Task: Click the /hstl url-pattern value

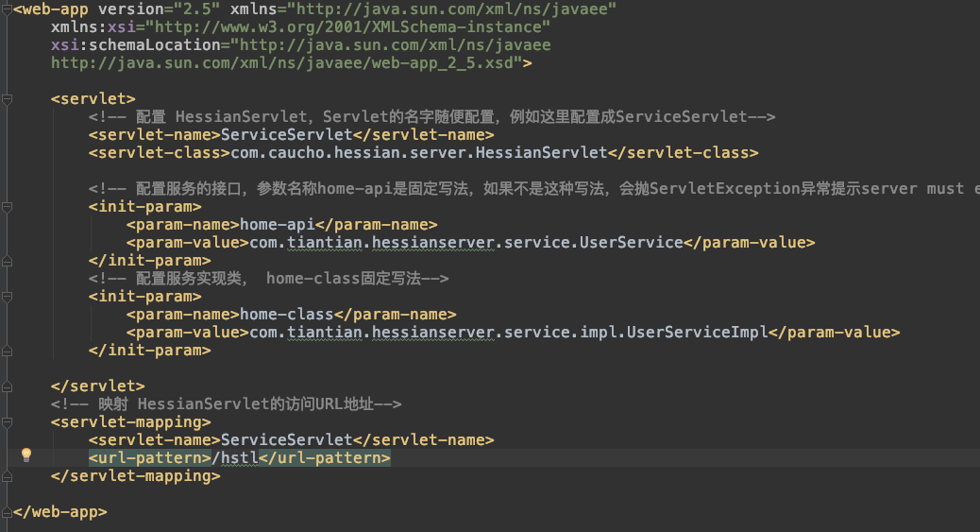Action: pos(235,458)
